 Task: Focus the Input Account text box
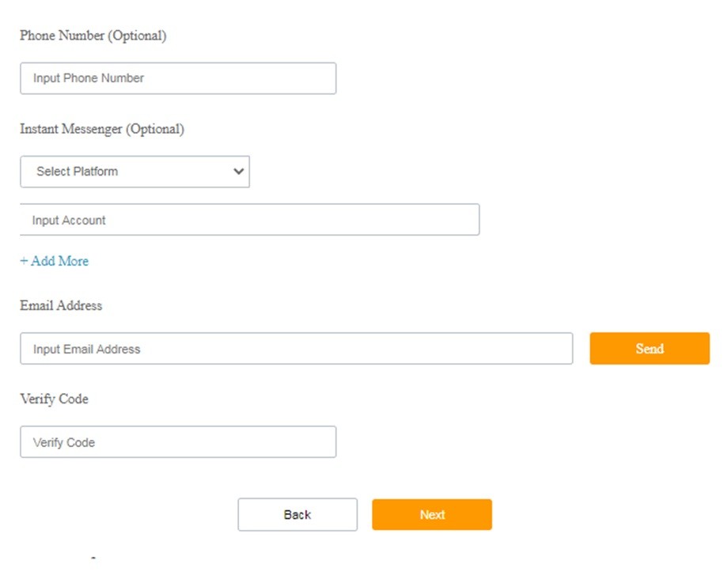point(249,220)
